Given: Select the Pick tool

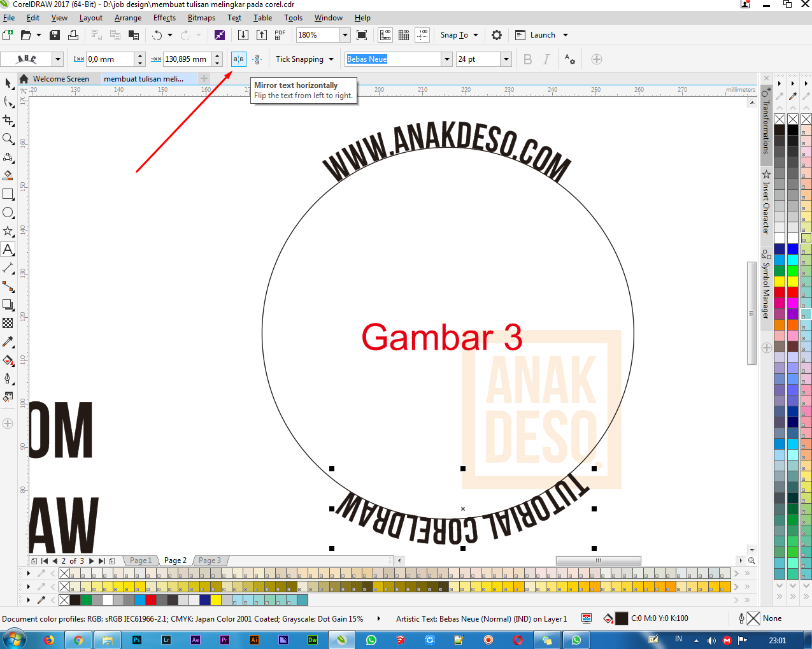Looking at the screenshot, I should pos(8,83).
